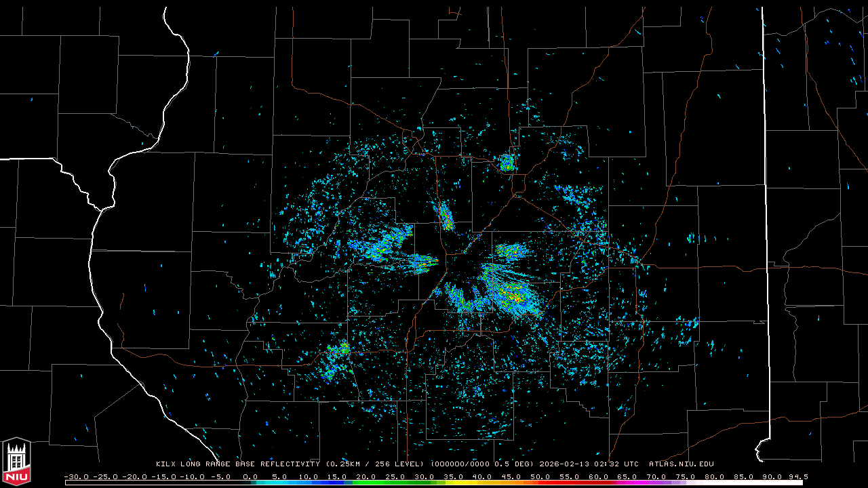Click the NIU castle logo
This screenshot has height=488, width=868.
(x=16, y=462)
